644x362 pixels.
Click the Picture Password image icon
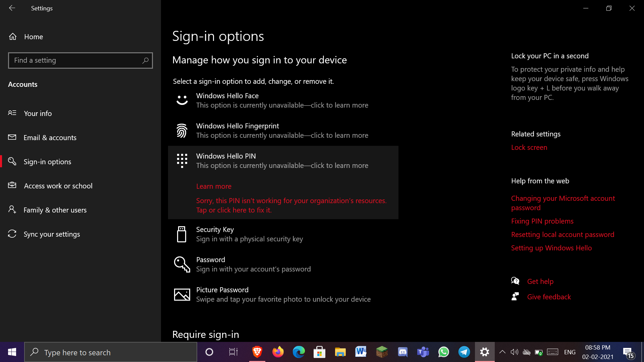click(x=182, y=295)
